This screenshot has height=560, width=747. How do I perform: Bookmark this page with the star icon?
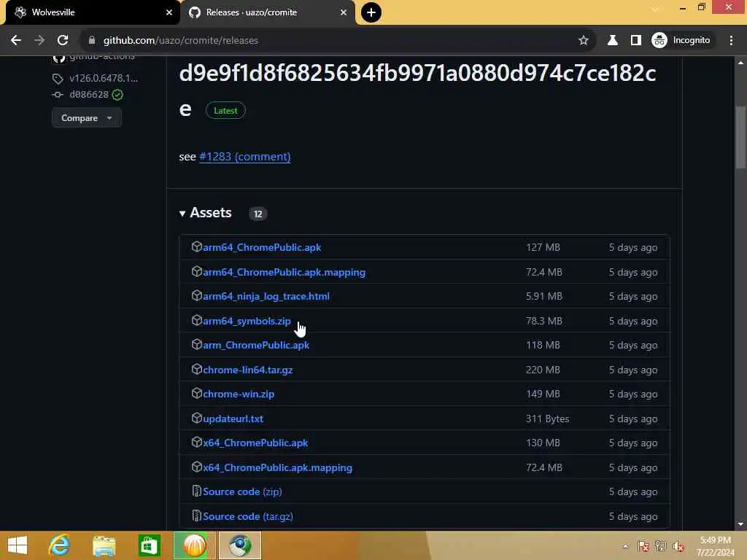click(x=583, y=41)
